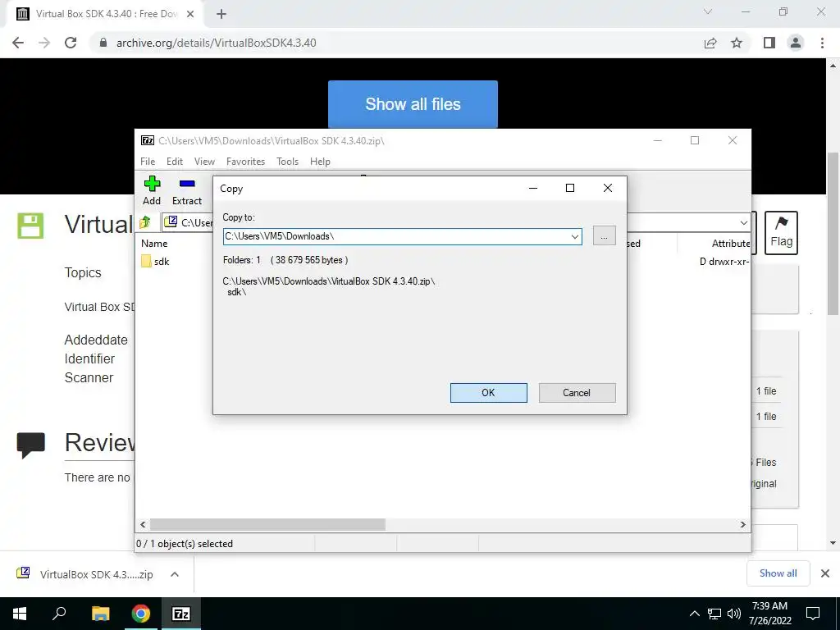Expand download item options chevron
This screenshot has width=840, height=630.
pos(175,574)
